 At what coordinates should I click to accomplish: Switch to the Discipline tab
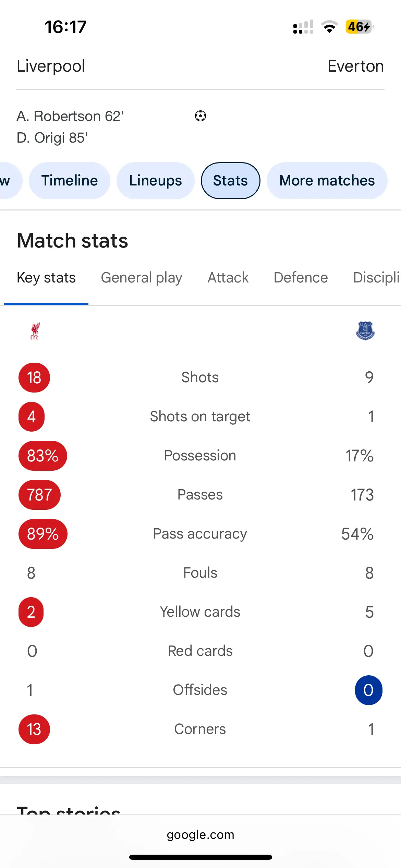(376, 278)
